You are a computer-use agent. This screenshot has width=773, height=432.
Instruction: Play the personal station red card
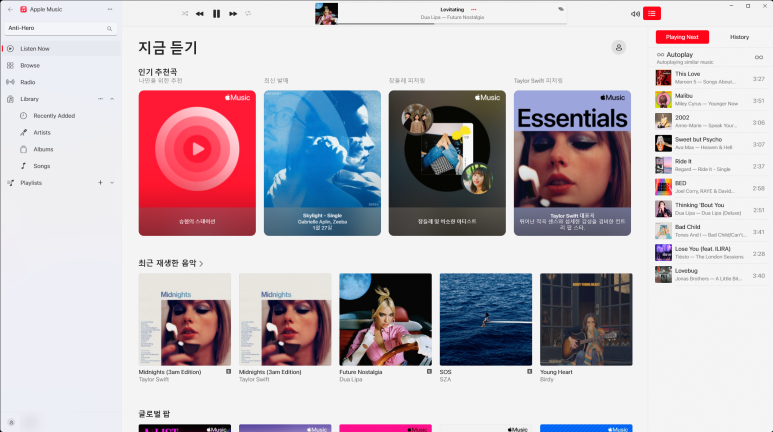tap(197, 163)
